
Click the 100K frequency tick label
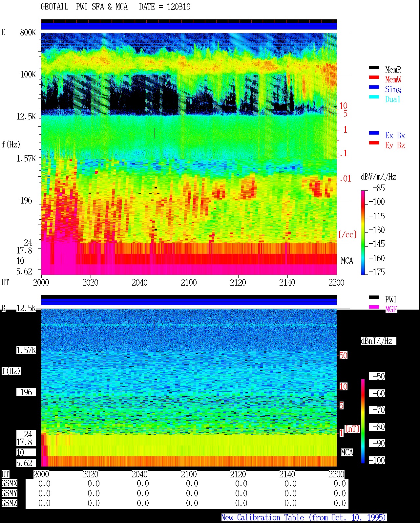(28, 74)
